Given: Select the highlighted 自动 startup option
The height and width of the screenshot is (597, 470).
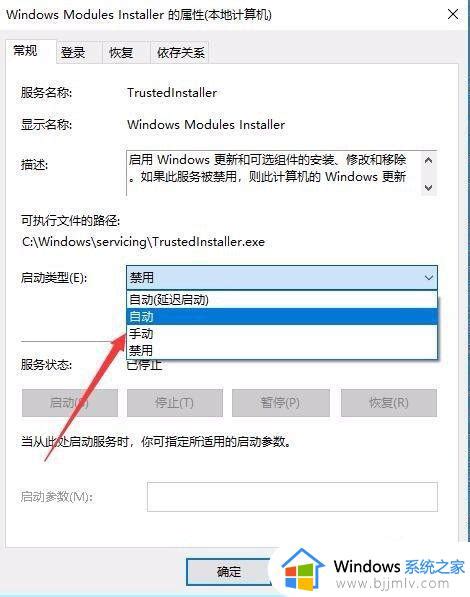Looking at the screenshot, I should pos(281,317).
